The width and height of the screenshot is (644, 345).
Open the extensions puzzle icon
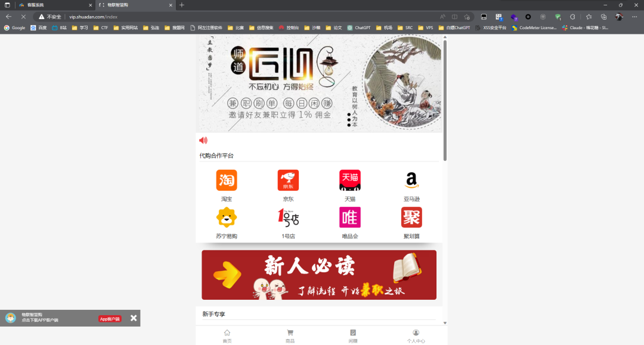tap(572, 17)
